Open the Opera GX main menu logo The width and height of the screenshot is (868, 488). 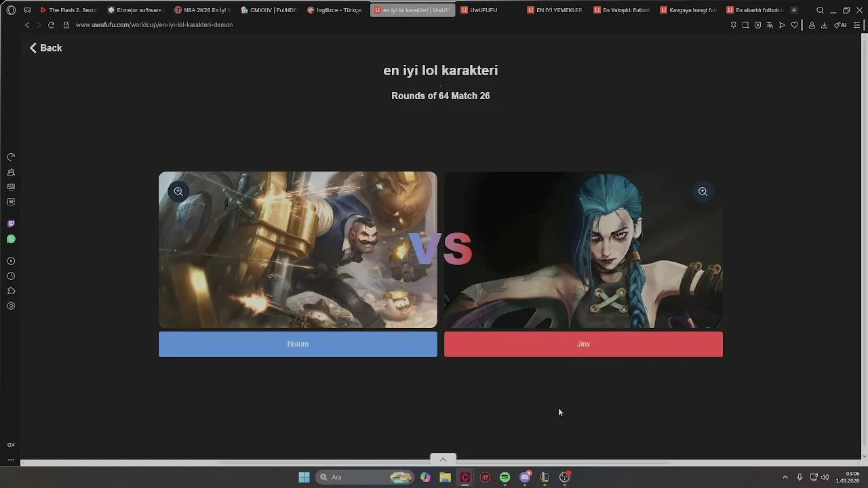point(11,10)
